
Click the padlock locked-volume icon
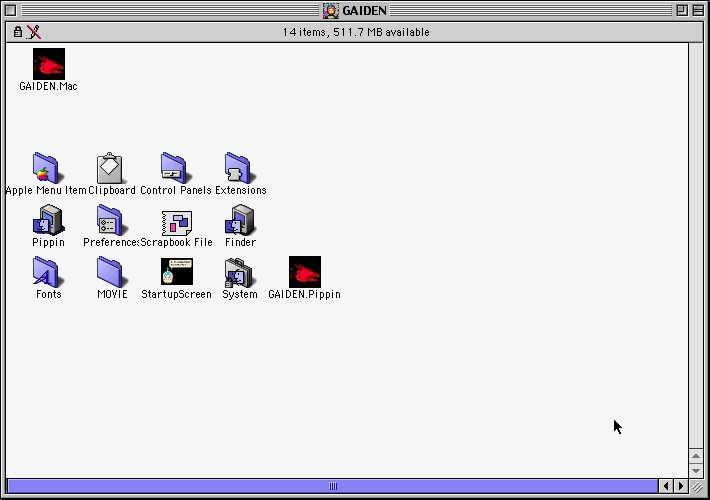click(18, 32)
